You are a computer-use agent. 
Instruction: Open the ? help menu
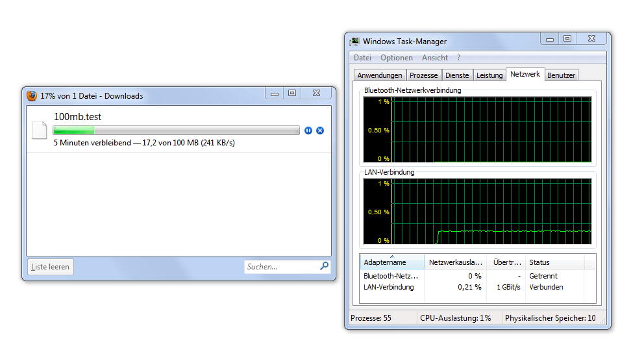click(x=459, y=58)
